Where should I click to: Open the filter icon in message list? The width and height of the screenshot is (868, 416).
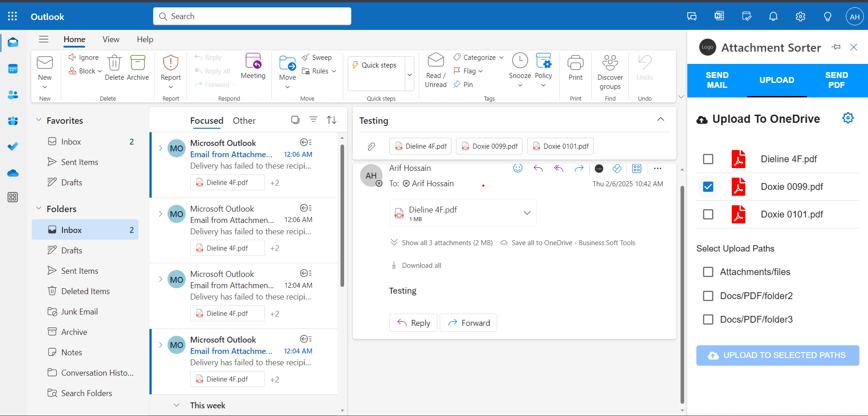pyautogui.click(x=313, y=119)
